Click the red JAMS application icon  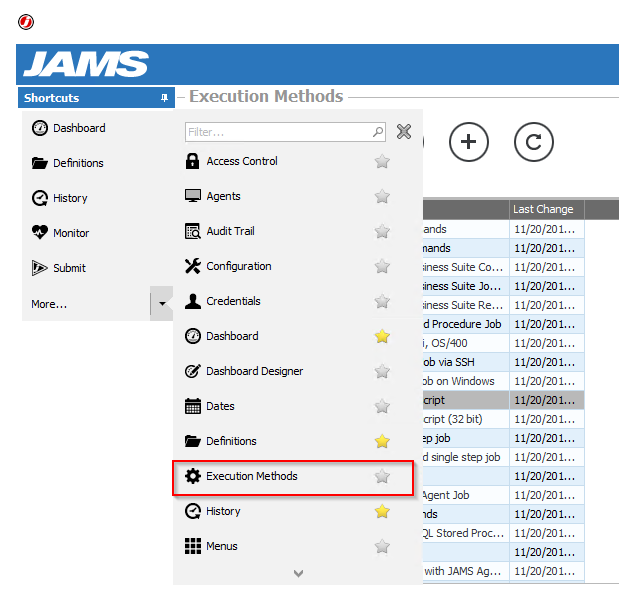pyautogui.click(x=26, y=22)
